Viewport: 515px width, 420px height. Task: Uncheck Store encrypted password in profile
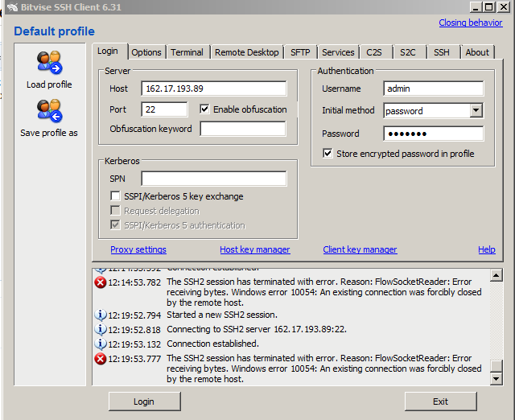tap(328, 154)
